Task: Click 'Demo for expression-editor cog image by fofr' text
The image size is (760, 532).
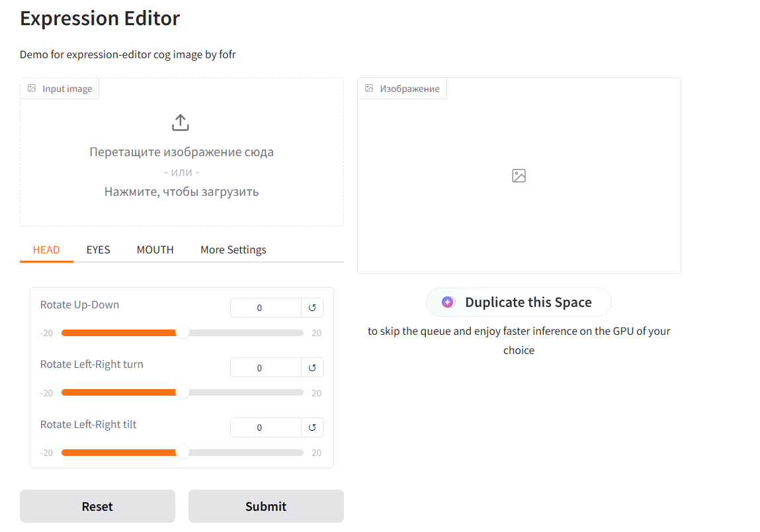Action: (128, 54)
